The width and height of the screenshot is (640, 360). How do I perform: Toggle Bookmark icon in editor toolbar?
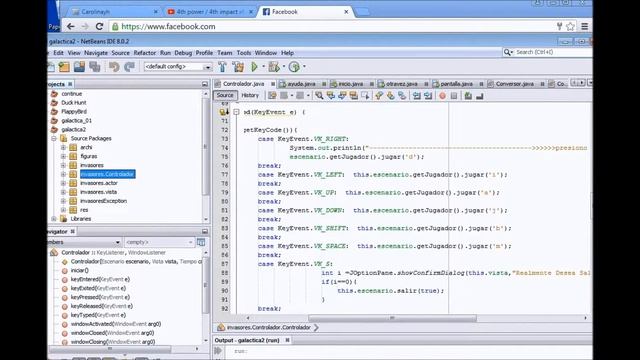[402, 96]
